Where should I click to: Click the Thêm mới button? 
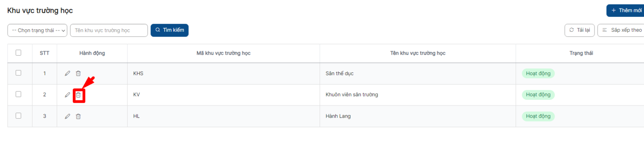pyautogui.click(x=626, y=10)
